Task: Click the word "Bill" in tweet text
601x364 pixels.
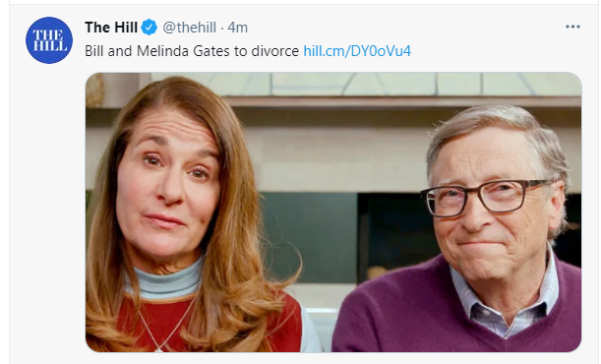Action: (93, 51)
